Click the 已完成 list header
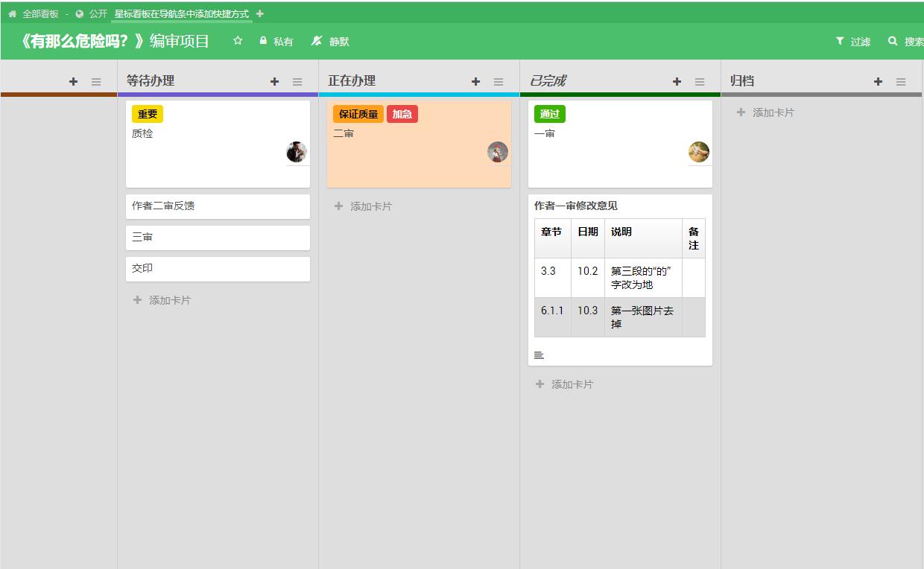The height and width of the screenshot is (569, 924). [548, 81]
